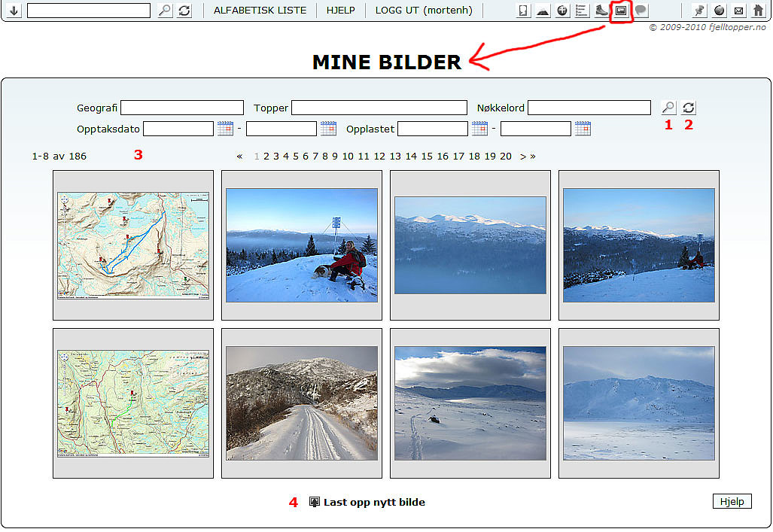Viewport: 773px width, 532px height.
Task: Open calendar for Opplastet end date
Action: (583, 129)
